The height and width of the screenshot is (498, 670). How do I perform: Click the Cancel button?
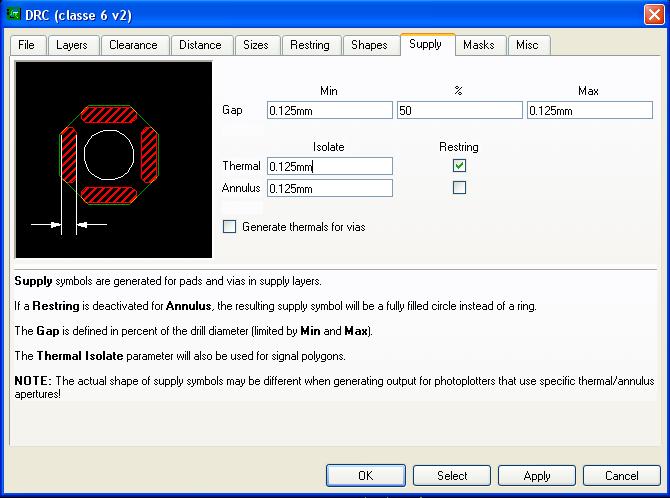pyautogui.click(x=622, y=475)
